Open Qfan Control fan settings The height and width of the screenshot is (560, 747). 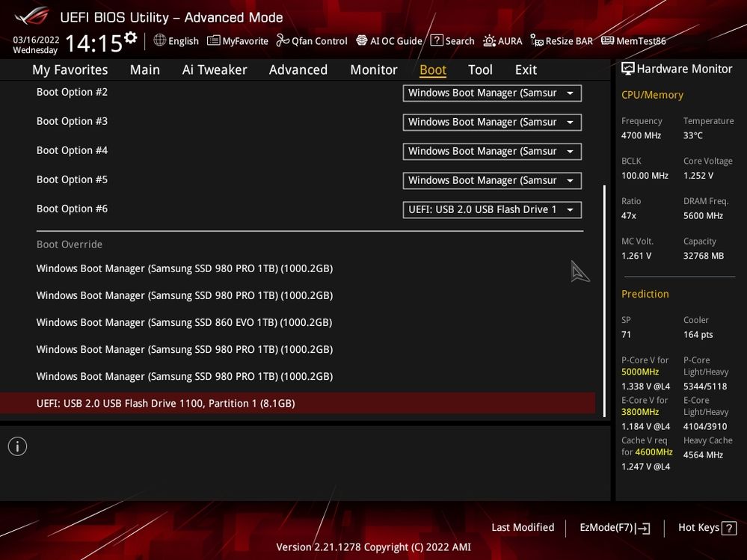coord(312,41)
